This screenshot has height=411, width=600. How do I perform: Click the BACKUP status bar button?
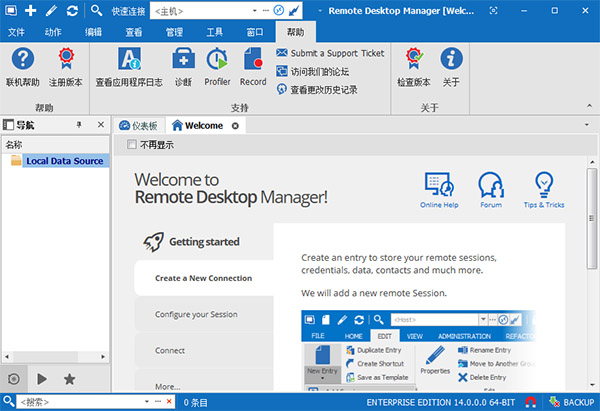[x=572, y=402]
